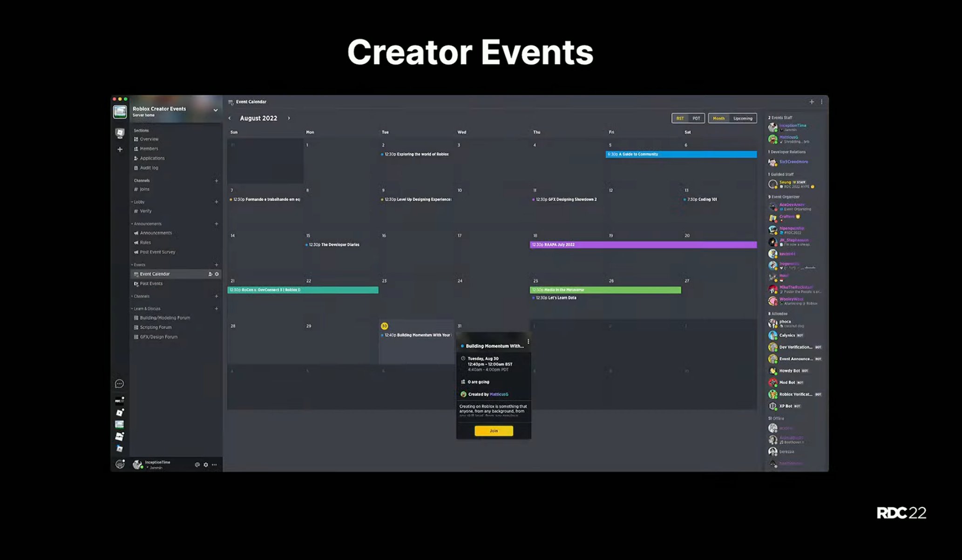Click the Mod Bot avatar

point(772,383)
